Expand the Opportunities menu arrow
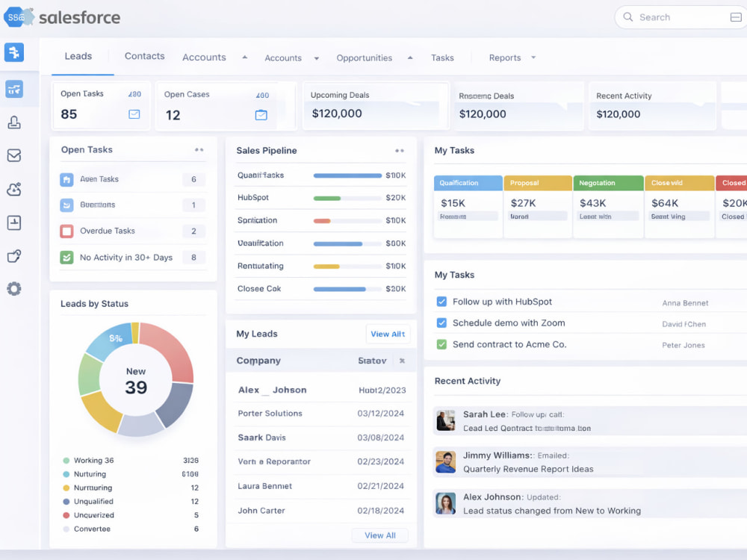Viewport: 747px width, 560px height. coord(410,57)
